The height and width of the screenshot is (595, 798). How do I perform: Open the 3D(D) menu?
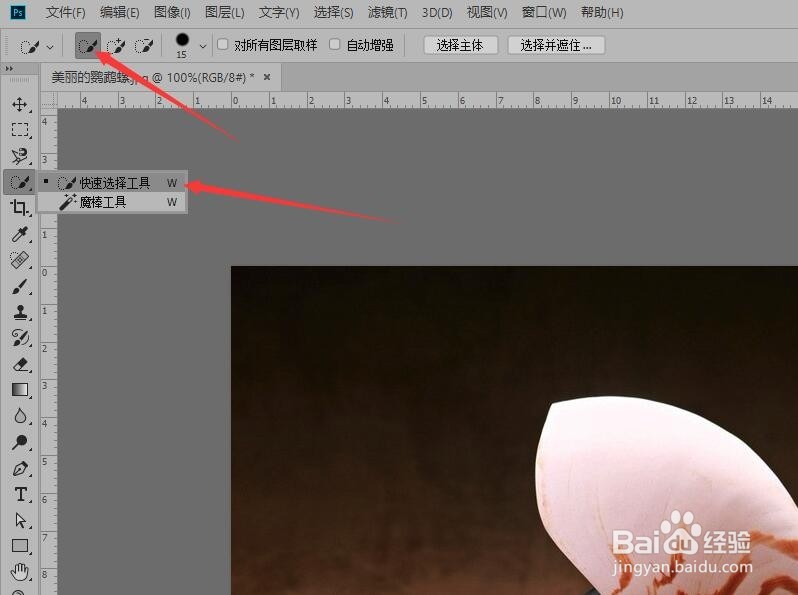(437, 12)
